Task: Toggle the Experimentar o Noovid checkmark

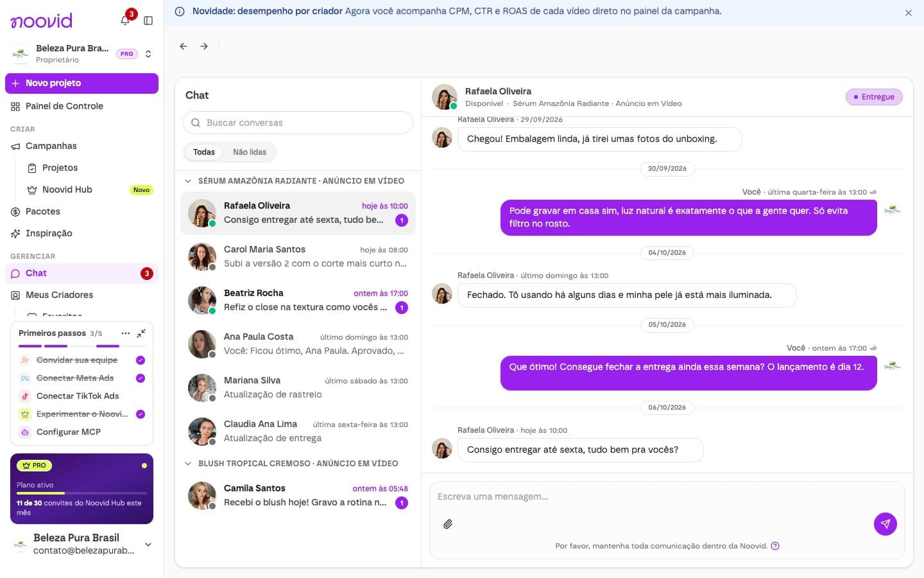Action: click(141, 414)
